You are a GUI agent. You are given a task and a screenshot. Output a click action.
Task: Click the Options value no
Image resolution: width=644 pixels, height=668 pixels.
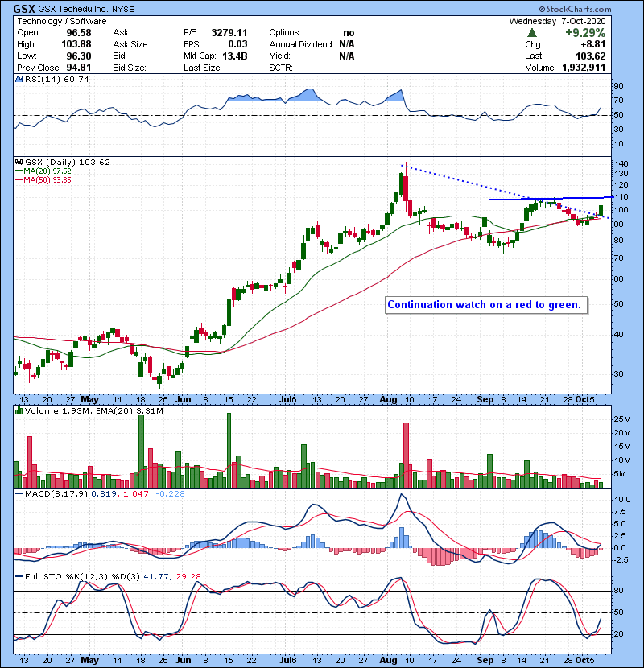pos(349,33)
